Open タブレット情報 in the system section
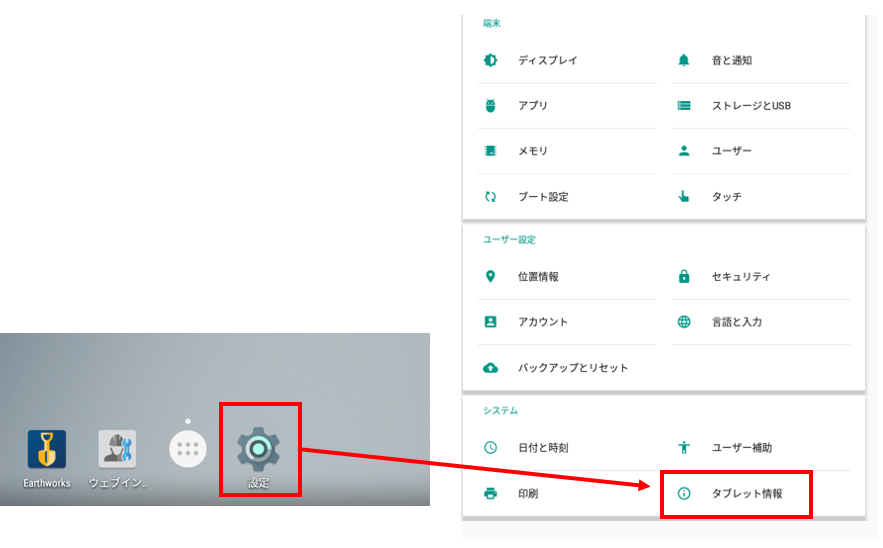 pyautogui.click(x=746, y=493)
